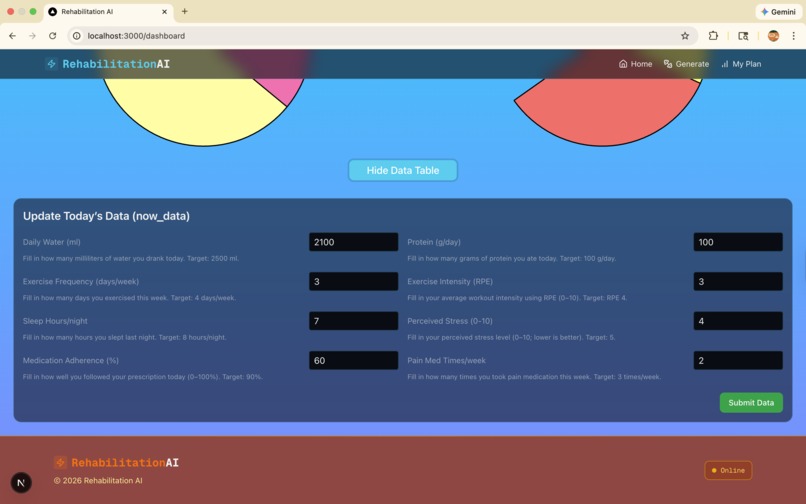Open Generate in the navigation bar
This screenshot has width=806, height=504.
coord(686,64)
